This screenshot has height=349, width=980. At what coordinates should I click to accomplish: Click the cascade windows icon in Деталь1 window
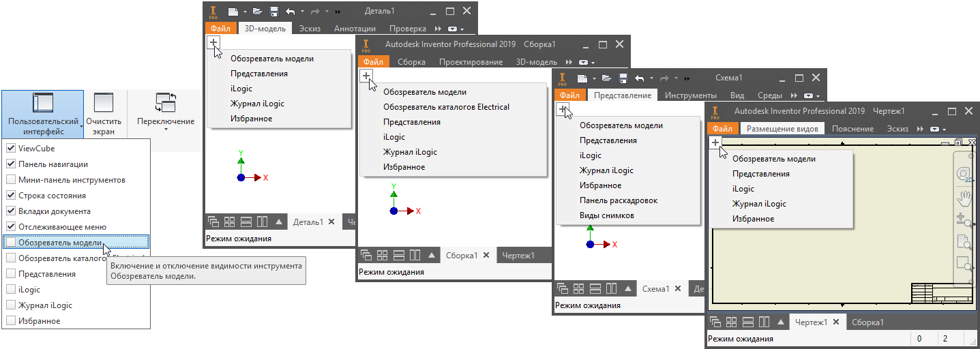tap(213, 222)
